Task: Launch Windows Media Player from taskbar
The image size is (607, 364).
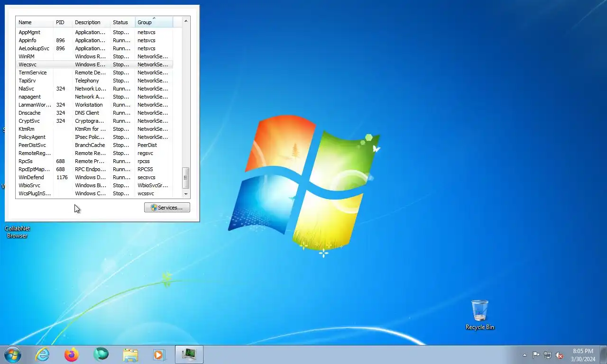Action: pyautogui.click(x=159, y=355)
